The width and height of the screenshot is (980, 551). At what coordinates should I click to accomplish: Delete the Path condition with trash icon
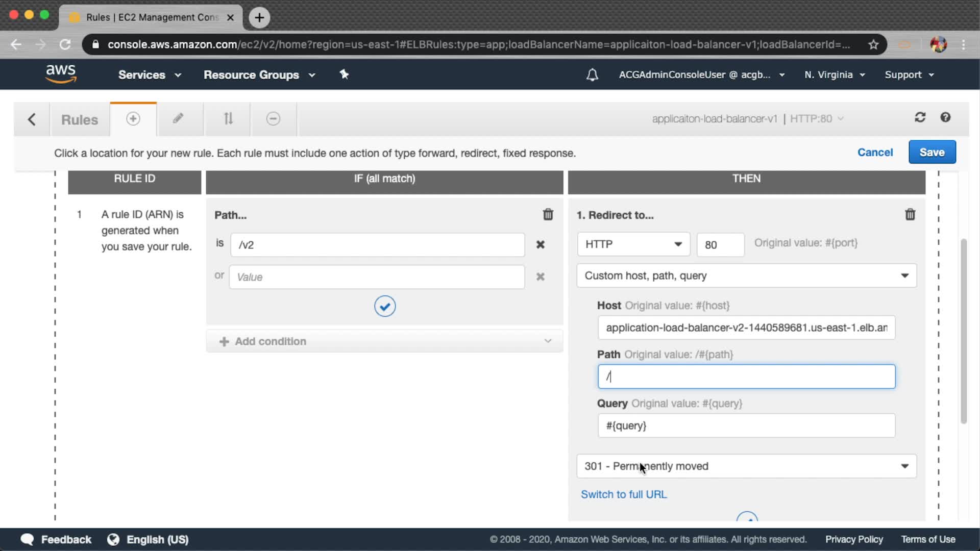[548, 215]
